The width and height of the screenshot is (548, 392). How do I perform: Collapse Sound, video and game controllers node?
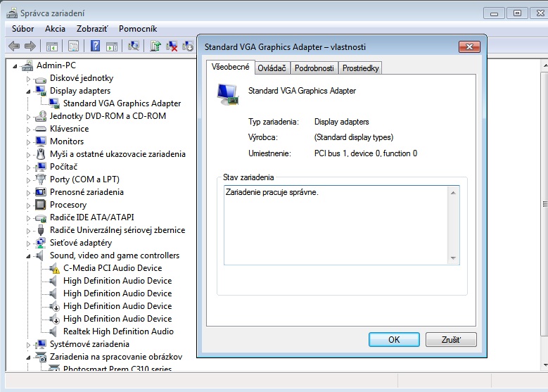coord(28,256)
